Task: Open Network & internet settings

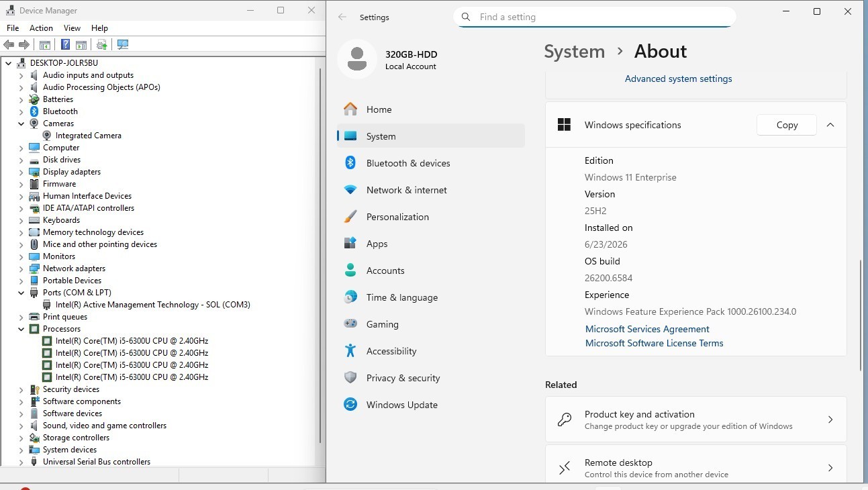Action: (x=431, y=190)
